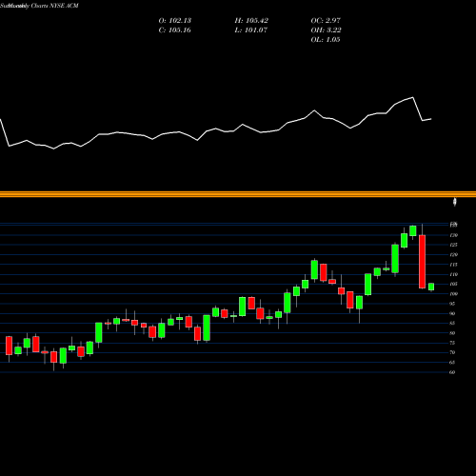The width and height of the screenshot is (476, 476).
Task: Click the close price value C: 105.16
Action: [175, 30]
